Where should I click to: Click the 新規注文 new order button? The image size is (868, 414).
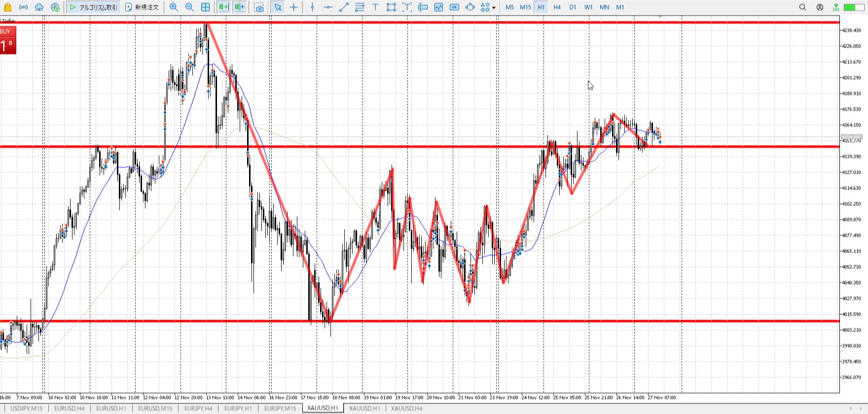[x=142, y=7]
